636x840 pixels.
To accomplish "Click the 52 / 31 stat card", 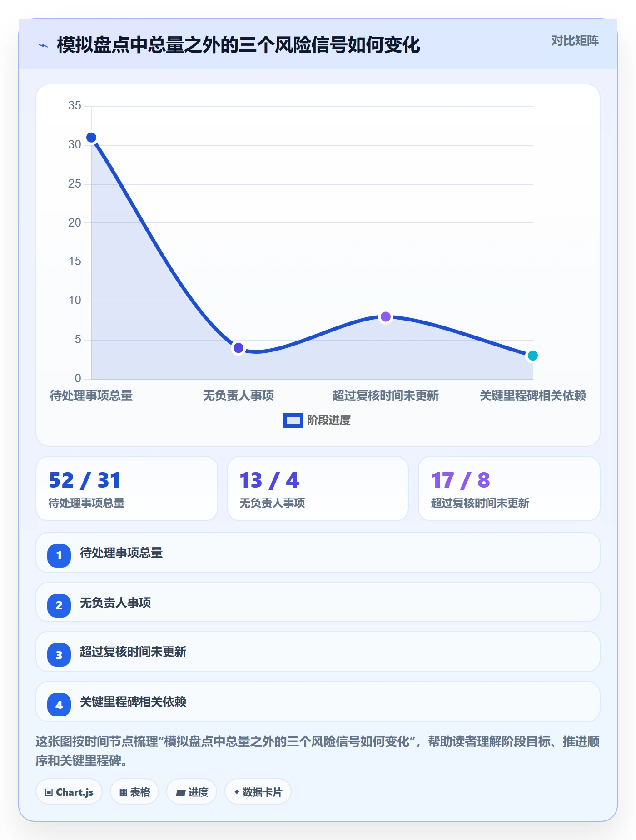I will coord(127,489).
